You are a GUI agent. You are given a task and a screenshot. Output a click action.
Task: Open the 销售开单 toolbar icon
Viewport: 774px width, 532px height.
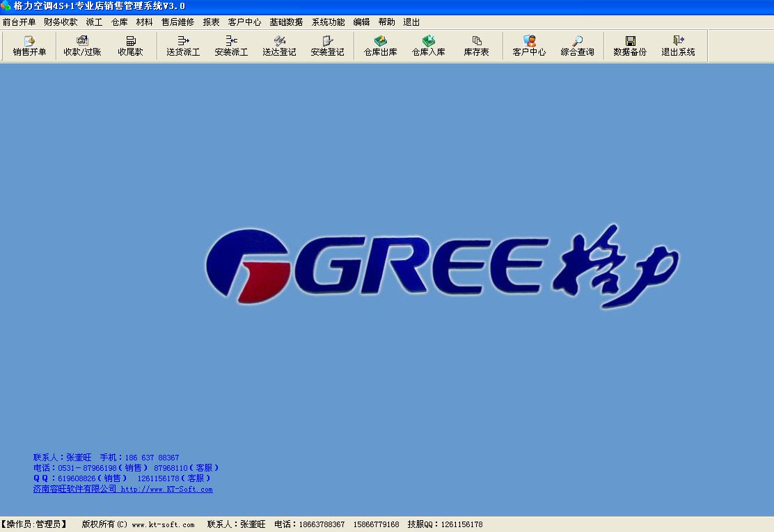(29, 47)
